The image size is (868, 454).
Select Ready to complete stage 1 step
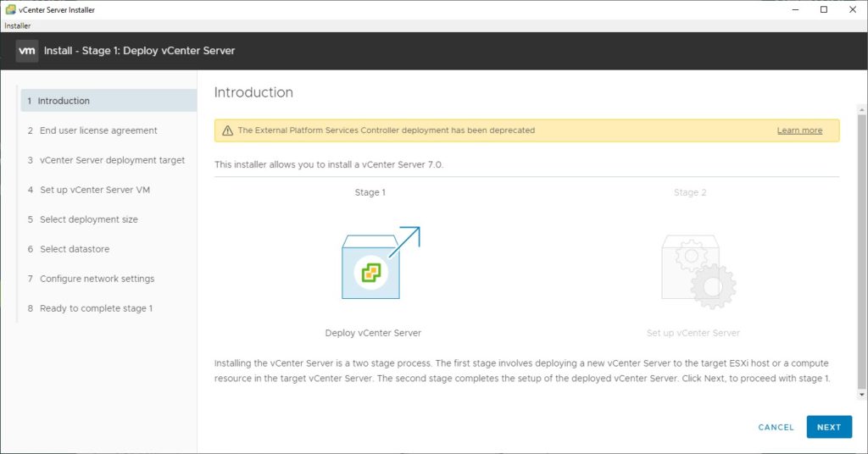(96, 308)
